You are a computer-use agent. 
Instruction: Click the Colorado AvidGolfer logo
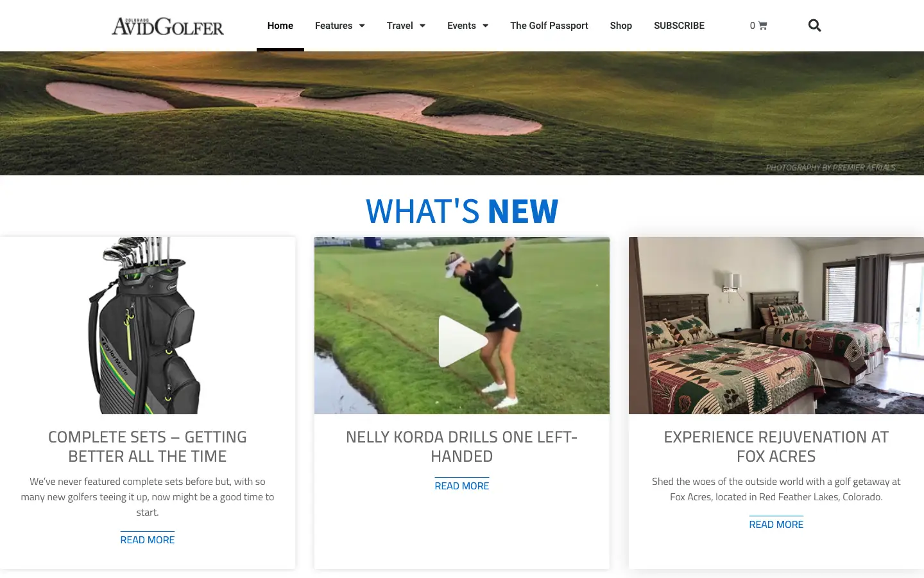[168, 26]
